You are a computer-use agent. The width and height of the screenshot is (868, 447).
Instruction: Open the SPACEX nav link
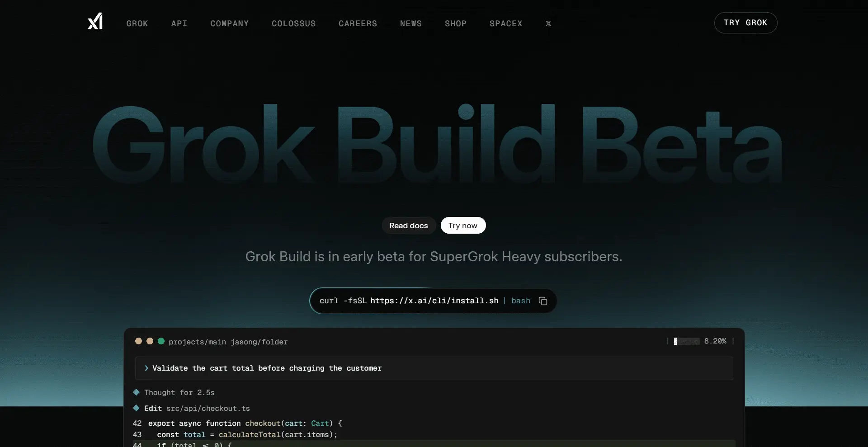pyautogui.click(x=505, y=24)
